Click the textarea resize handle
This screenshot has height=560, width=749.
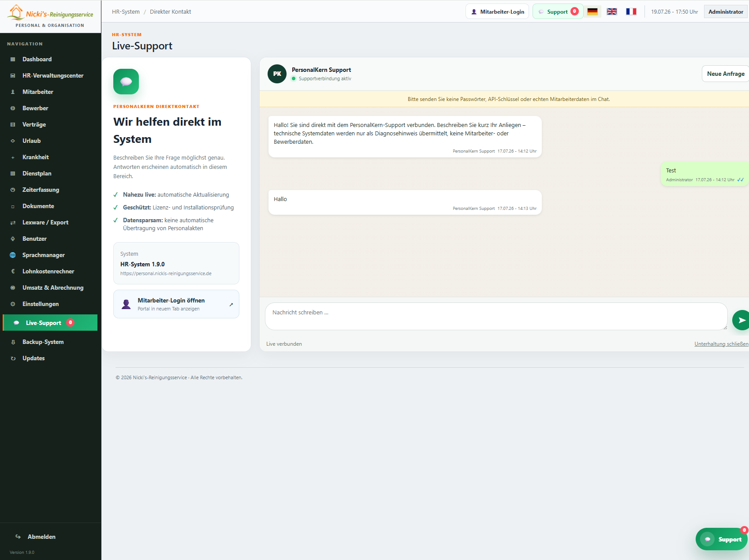click(725, 328)
